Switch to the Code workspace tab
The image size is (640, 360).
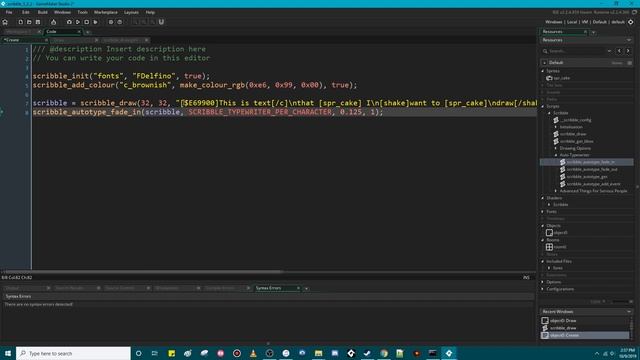click(x=61, y=31)
